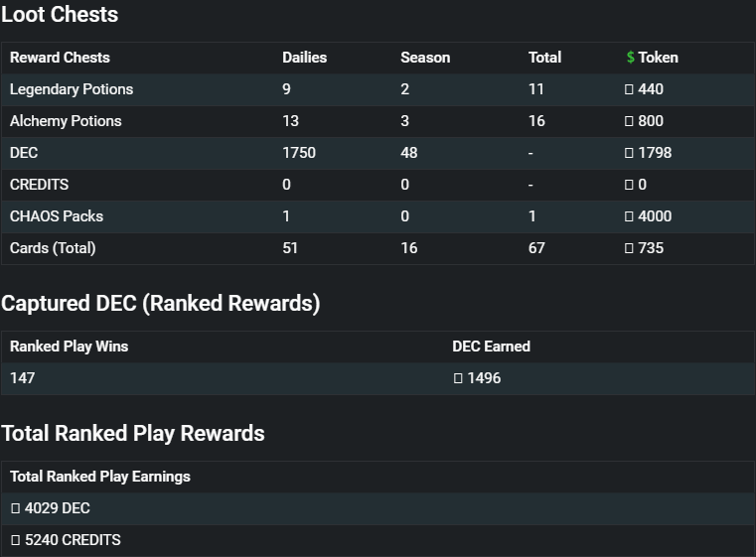
Task: Click the icon before 4029 DEC
Action: (16, 508)
